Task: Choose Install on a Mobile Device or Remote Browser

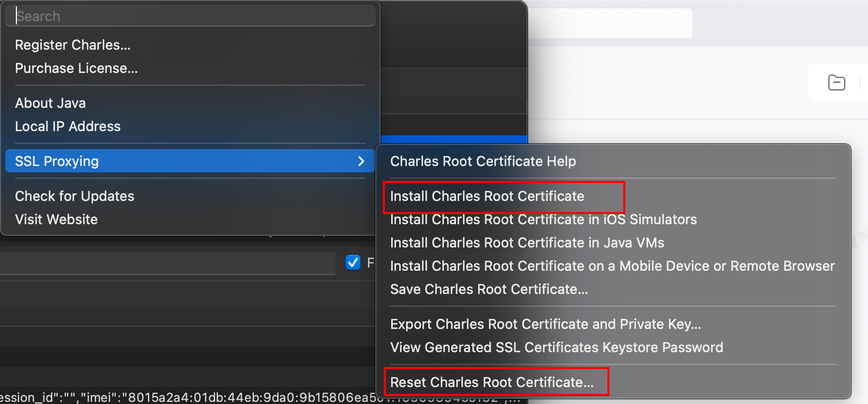Action: pos(613,266)
